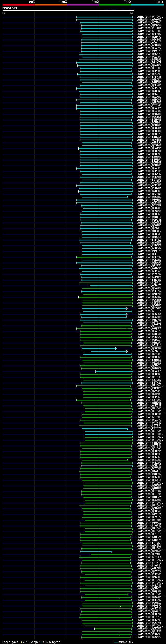Image resolution: width=166 pixels, height=644 pixels.
Task: Select the UniRef100_A9TG10 label
Action: point(149,311)
